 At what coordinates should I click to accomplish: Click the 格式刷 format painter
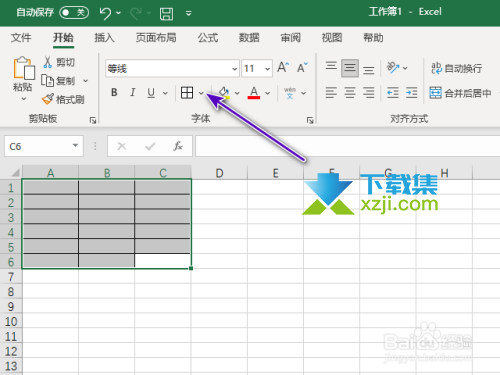point(63,99)
